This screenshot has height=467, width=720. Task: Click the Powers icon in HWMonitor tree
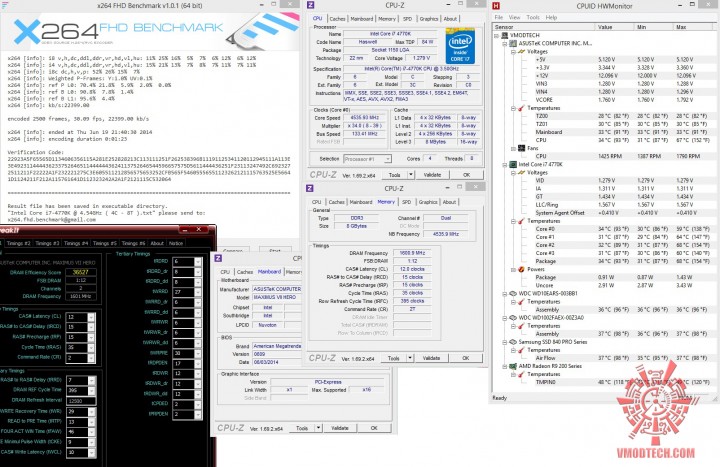pyautogui.click(x=521, y=269)
